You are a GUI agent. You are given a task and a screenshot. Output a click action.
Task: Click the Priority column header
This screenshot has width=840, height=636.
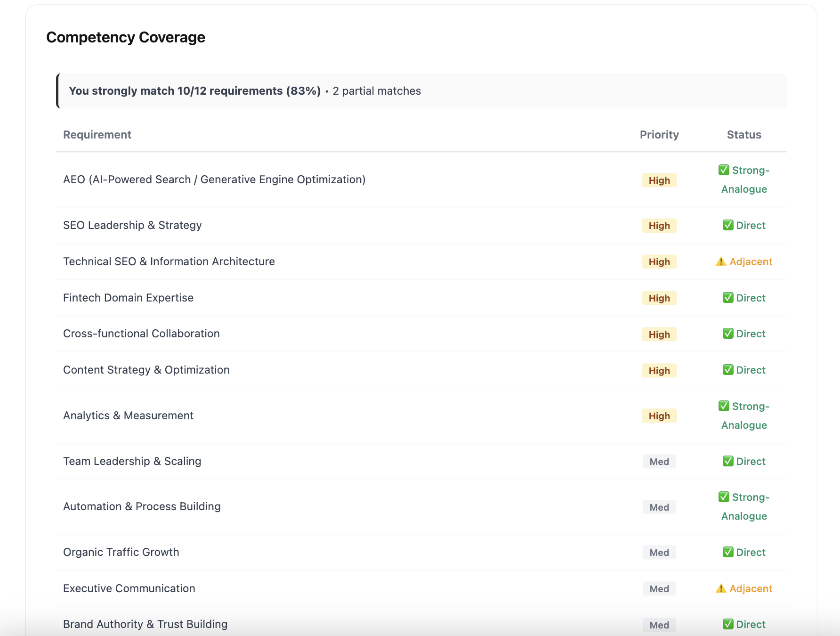click(x=659, y=135)
